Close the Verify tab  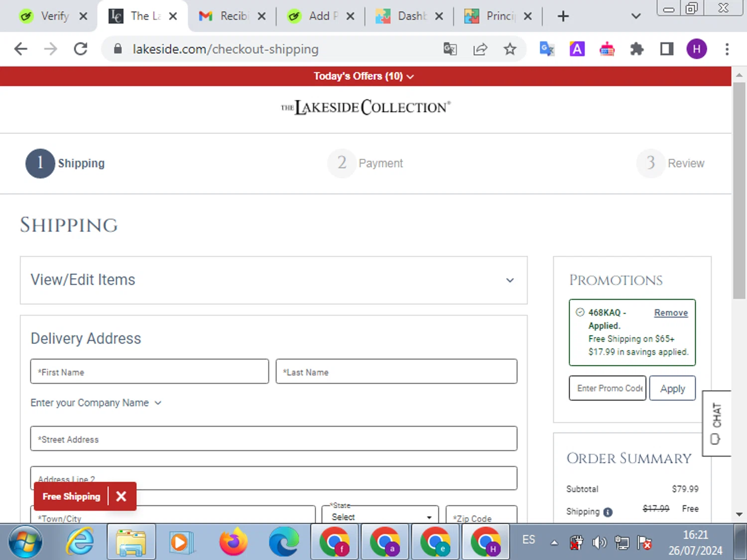point(83,16)
